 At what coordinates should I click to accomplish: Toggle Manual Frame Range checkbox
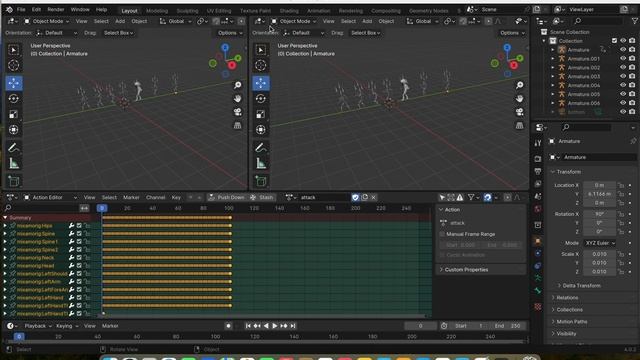tap(442, 234)
